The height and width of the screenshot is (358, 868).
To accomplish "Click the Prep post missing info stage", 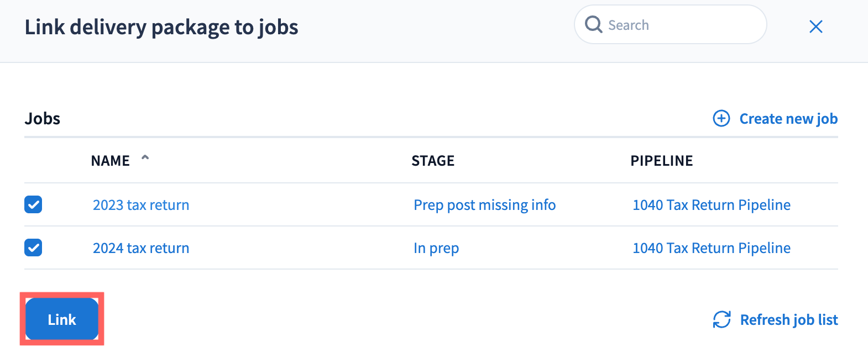I will [x=484, y=205].
